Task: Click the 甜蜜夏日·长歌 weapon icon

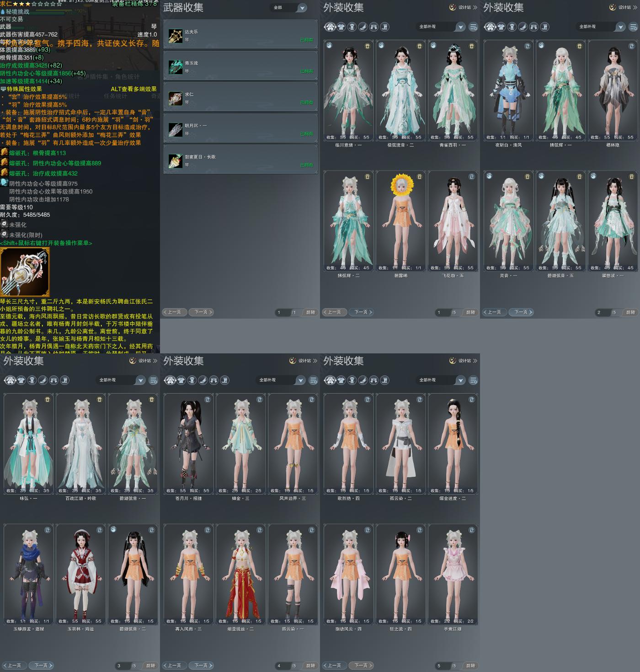Action: [x=175, y=160]
